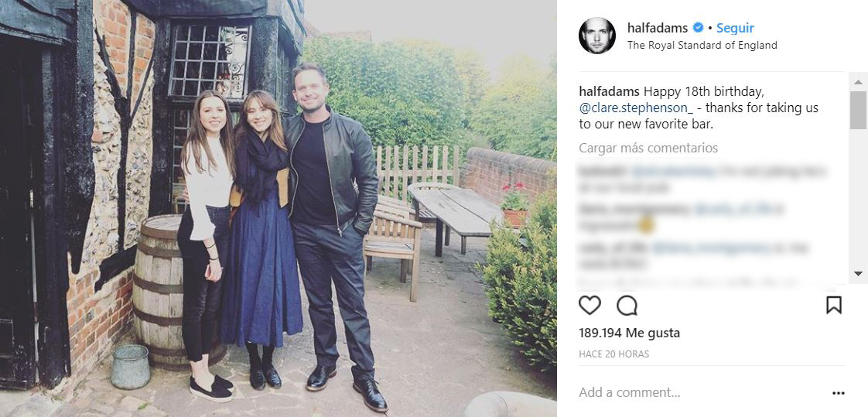This screenshot has width=868, height=417.
Task: Click the comments scrollbar down arrow
Action: click(x=858, y=273)
